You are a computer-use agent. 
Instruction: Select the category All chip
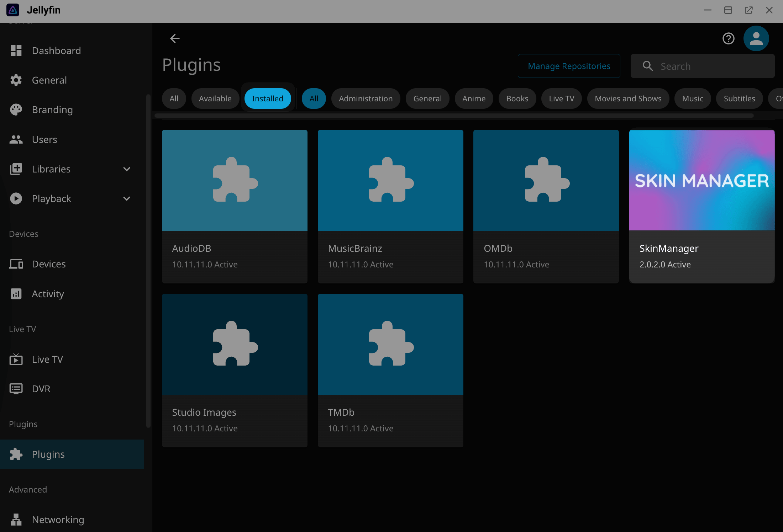(x=314, y=99)
